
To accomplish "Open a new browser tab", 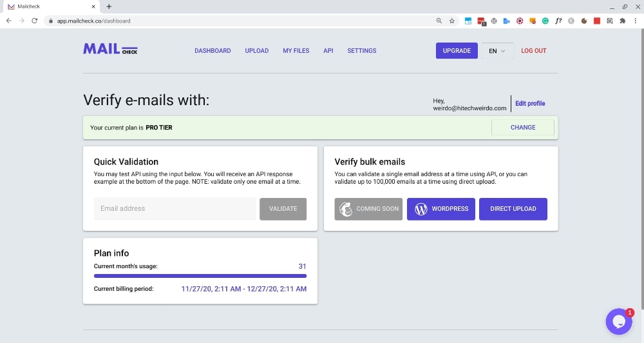I will 109,6.
